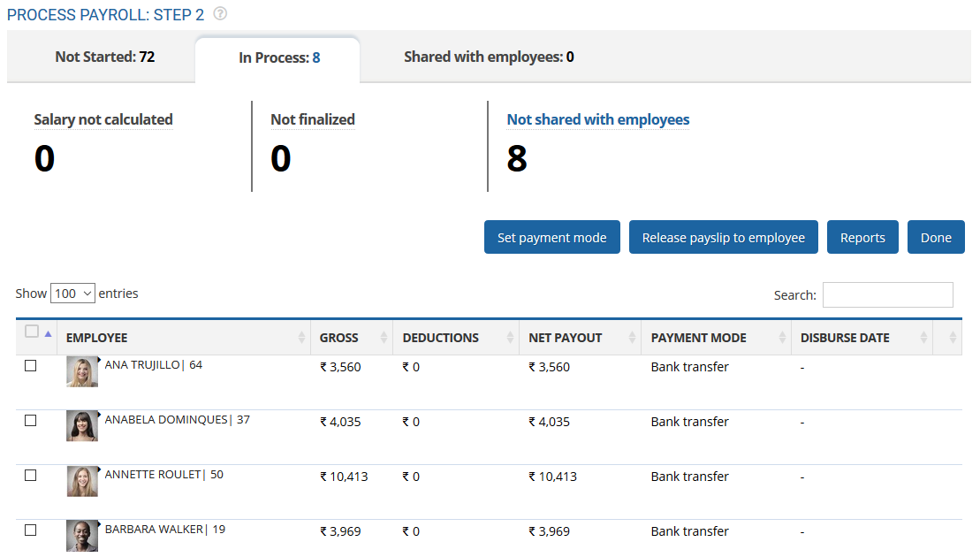Screen dimensions: 980x557
Task: Open the help tooltip beside Process Payroll title
Action: click(x=217, y=14)
